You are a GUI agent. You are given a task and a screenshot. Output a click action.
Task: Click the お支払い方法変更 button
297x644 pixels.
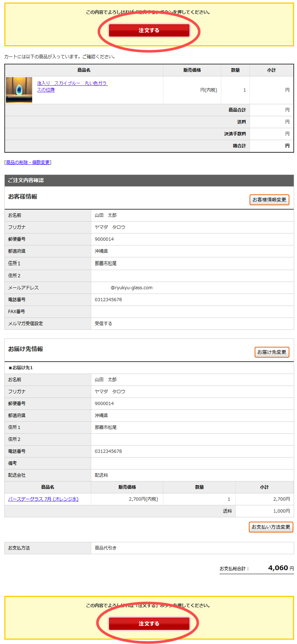[x=271, y=527]
